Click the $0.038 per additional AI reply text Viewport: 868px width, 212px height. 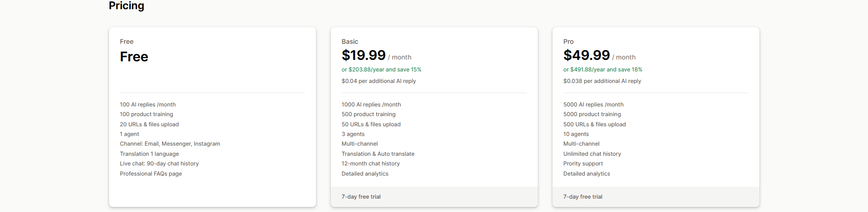point(602,81)
